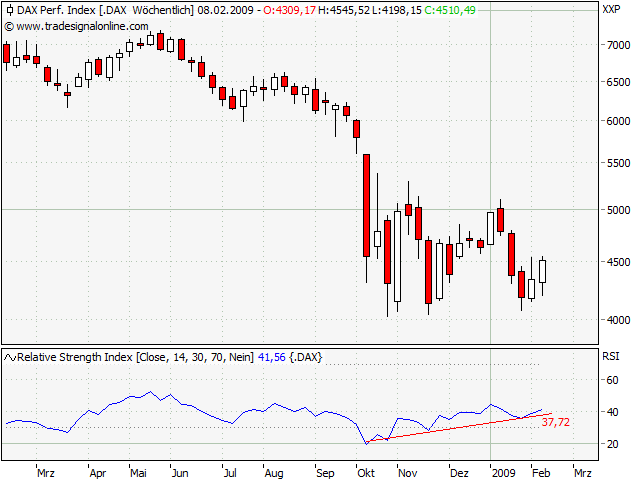This screenshot has width=640, height=480.
Task: Click the 4000 price axis label
Action: [618, 320]
